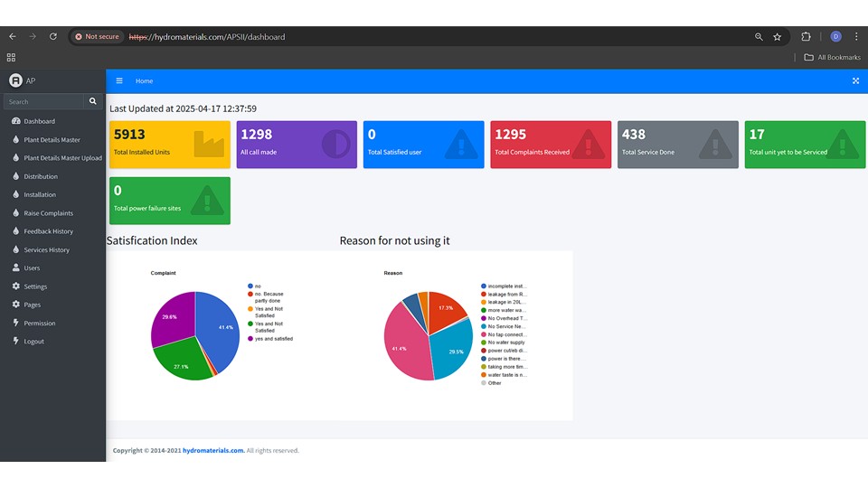Click the hamburger menu toggle icon

tap(118, 81)
